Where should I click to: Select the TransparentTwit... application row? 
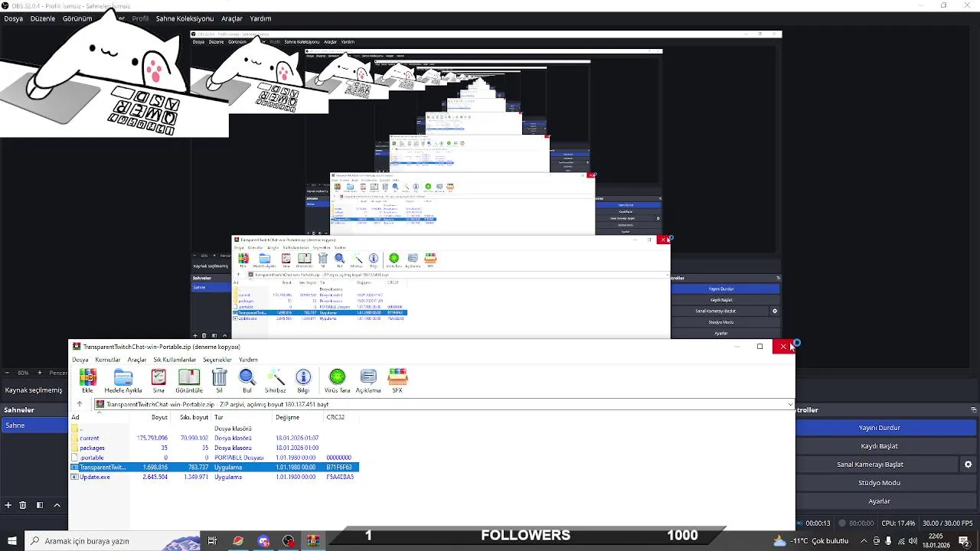[214, 467]
